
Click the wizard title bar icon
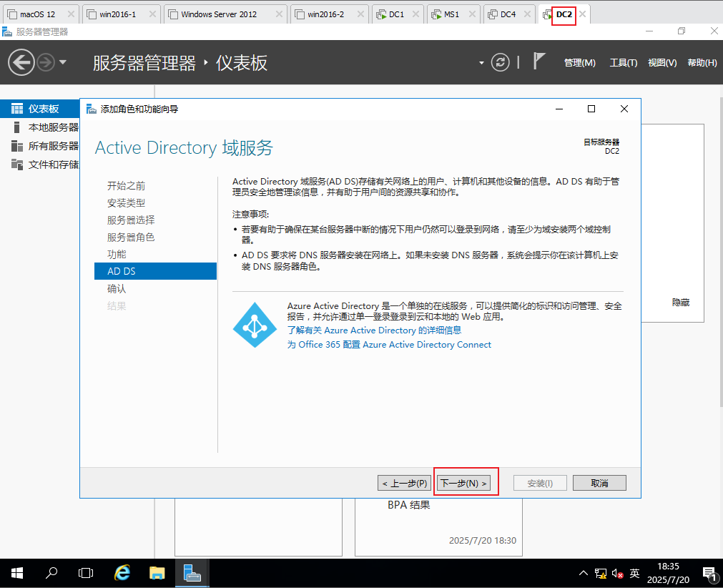pos(92,109)
